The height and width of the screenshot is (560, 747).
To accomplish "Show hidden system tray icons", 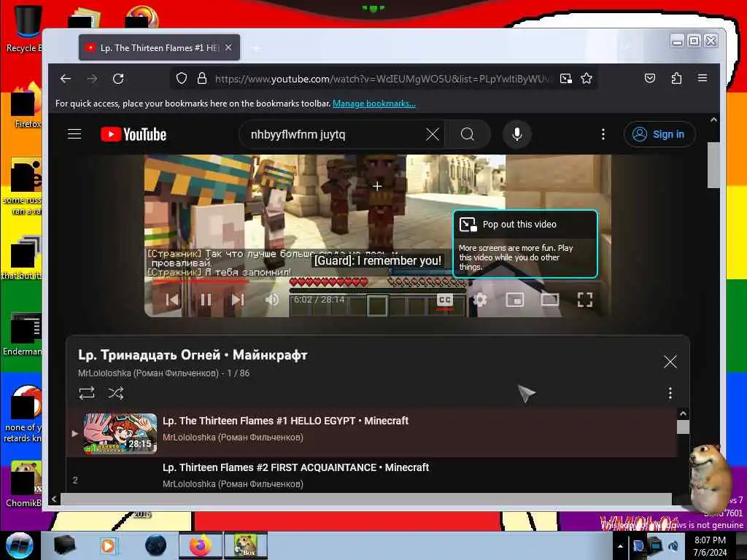I will click(x=620, y=546).
